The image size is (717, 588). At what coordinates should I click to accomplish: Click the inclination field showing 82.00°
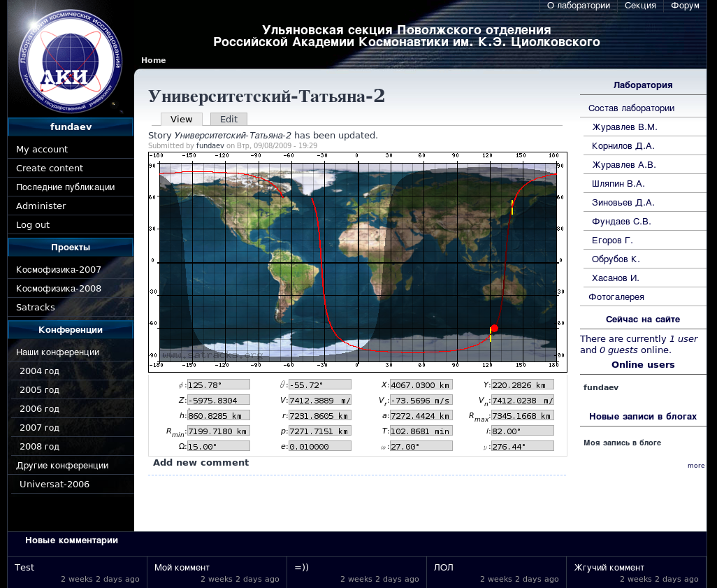tap(522, 431)
